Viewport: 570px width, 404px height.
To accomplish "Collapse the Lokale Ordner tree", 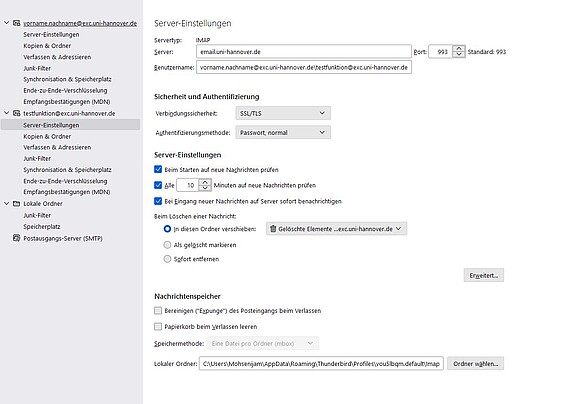I will pos(7,203).
